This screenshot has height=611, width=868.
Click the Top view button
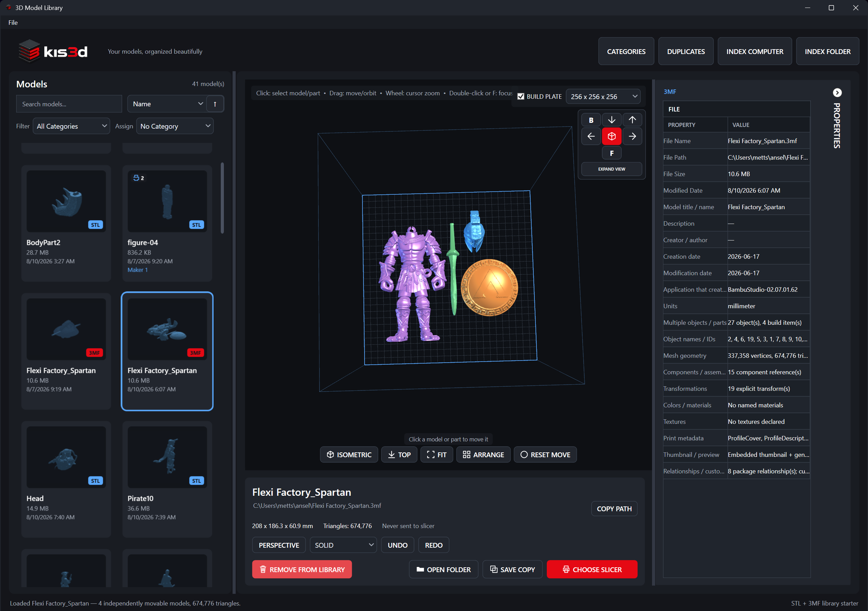(x=399, y=454)
